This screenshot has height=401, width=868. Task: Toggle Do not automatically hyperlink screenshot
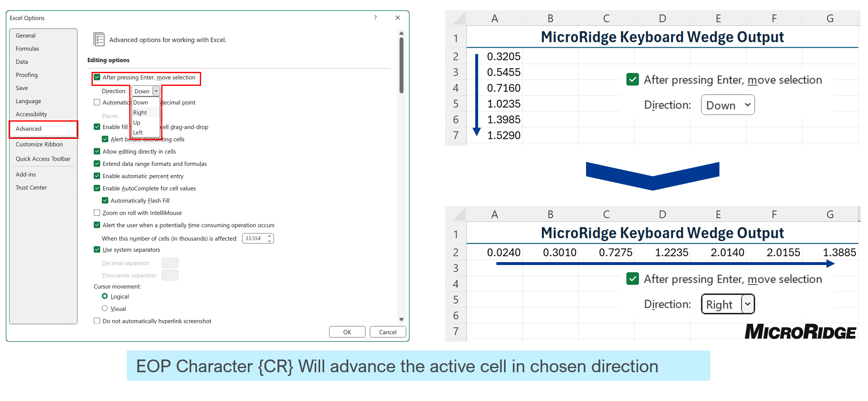tap(97, 321)
